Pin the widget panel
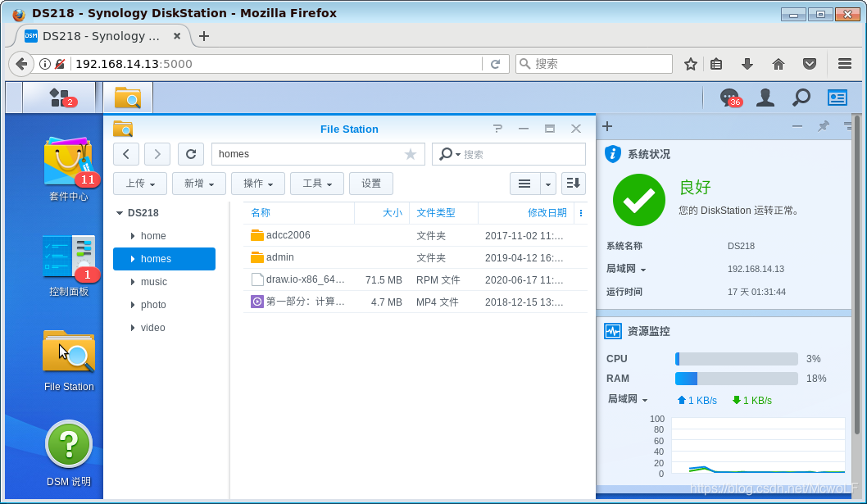 pos(824,126)
